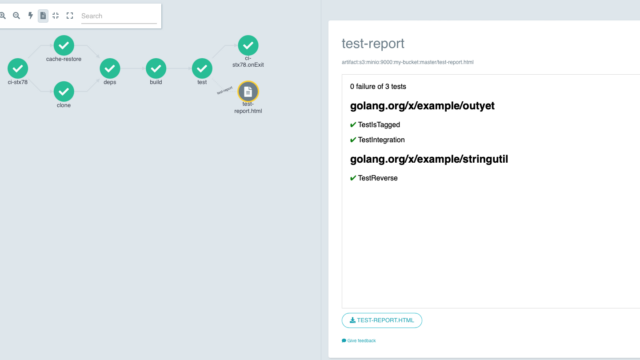Image resolution: width=640 pixels, height=360 pixels.
Task: Select the deps node
Action: coord(110,68)
